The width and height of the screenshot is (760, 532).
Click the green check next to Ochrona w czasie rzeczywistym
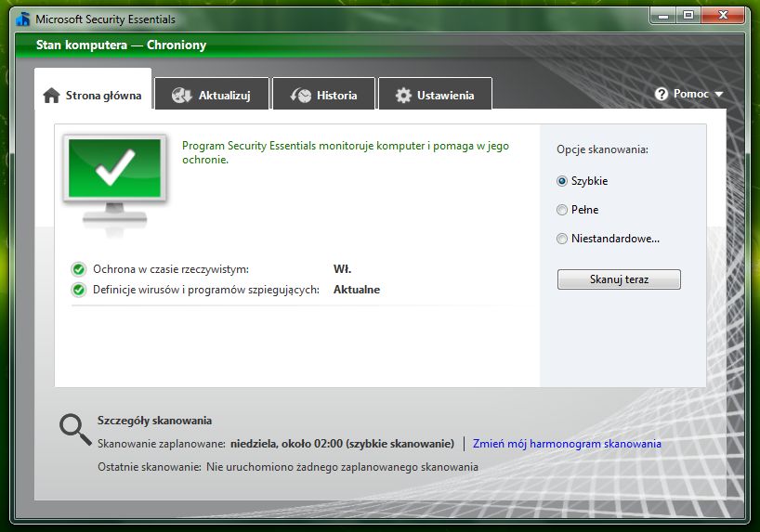click(x=79, y=269)
